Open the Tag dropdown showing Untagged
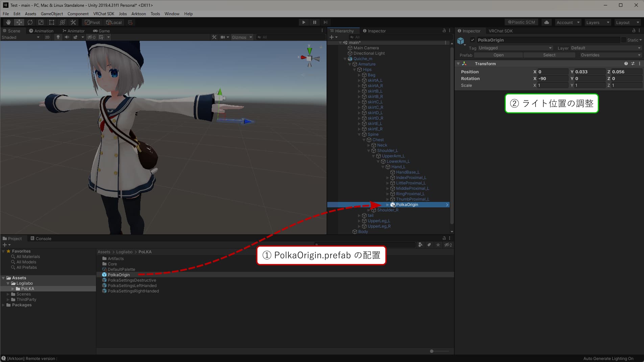The width and height of the screenshot is (644, 362). (515, 48)
